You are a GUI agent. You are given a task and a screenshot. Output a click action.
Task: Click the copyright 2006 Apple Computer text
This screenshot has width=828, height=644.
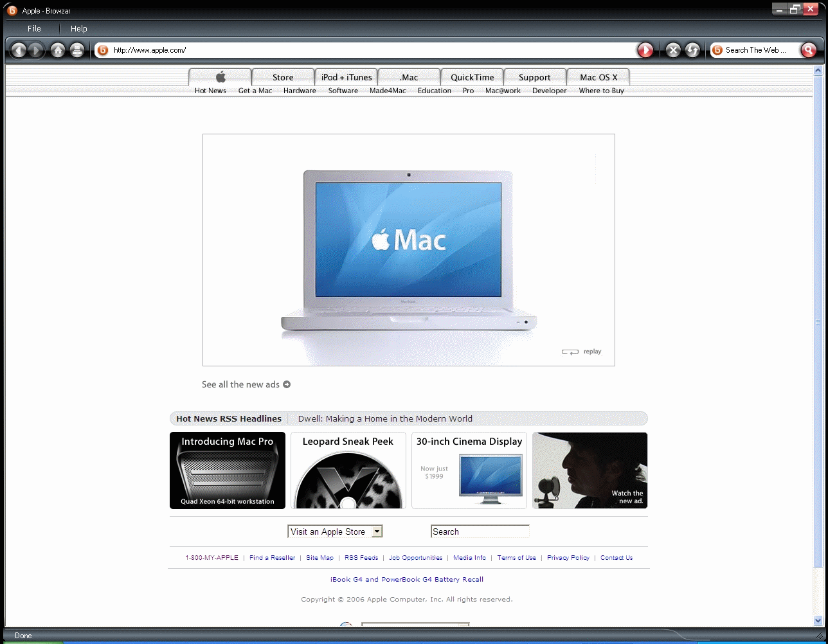tap(407, 600)
